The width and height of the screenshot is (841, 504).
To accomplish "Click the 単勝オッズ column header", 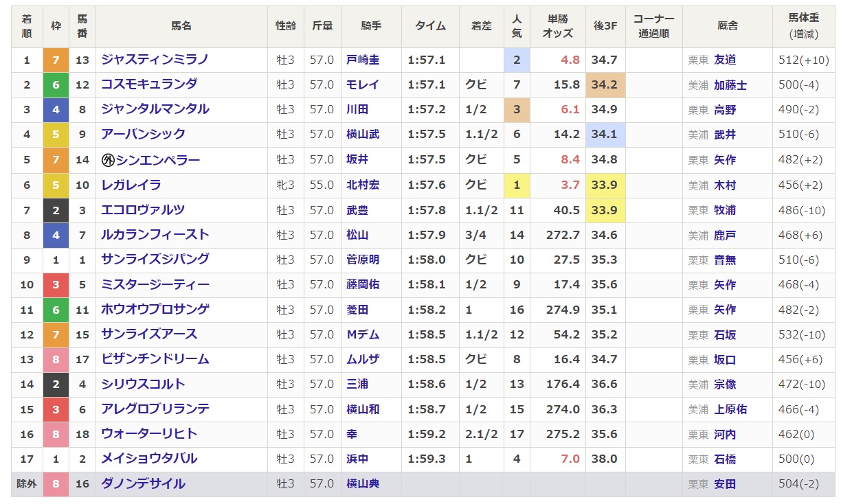I will click(557, 26).
